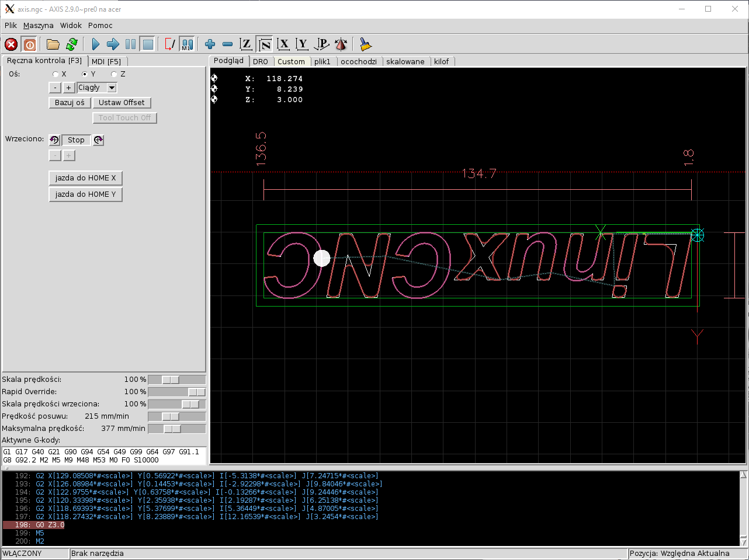Select X axis radio button
Image resolution: width=749 pixels, height=560 pixels.
[56, 74]
